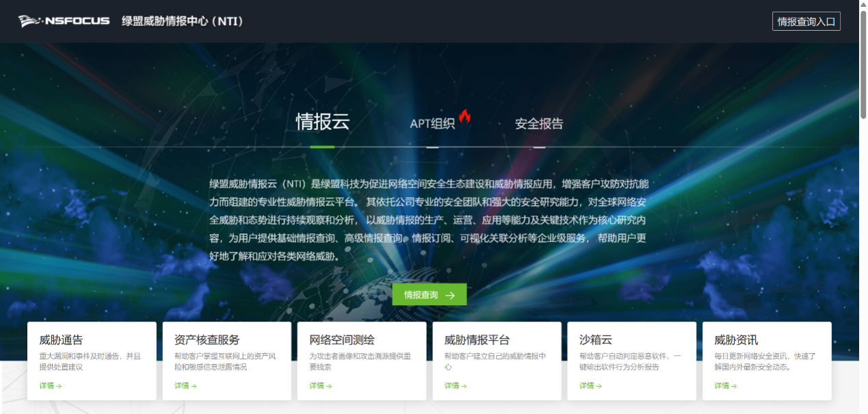This screenshot has height=414, width=868.
Task: Switch to the APT组织 tab
Action: click(432, 123)
